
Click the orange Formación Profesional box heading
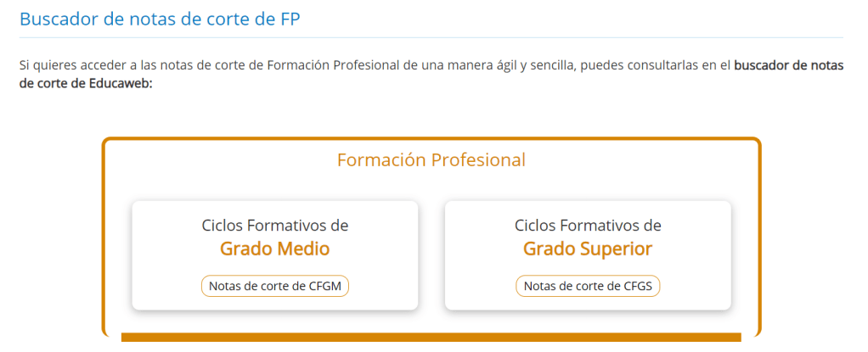pyautogui.click(x=431, y=159)
